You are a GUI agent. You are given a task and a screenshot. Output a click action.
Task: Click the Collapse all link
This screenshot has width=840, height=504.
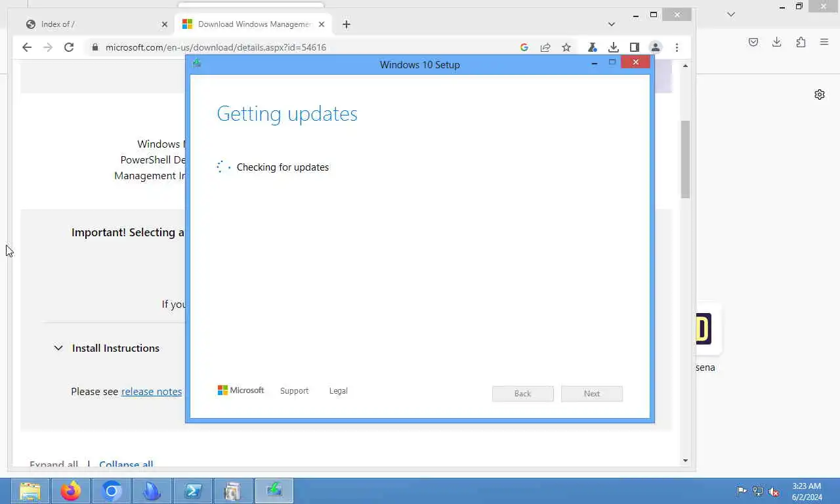pyautogui.click(x=126, y=464)
